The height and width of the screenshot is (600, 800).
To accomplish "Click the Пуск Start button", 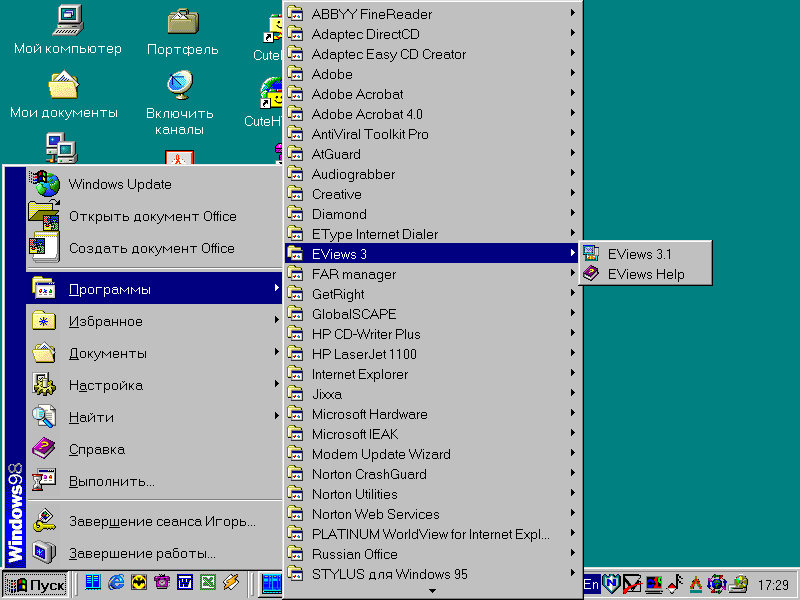I will pyautogui.click(x=35, y=585).
